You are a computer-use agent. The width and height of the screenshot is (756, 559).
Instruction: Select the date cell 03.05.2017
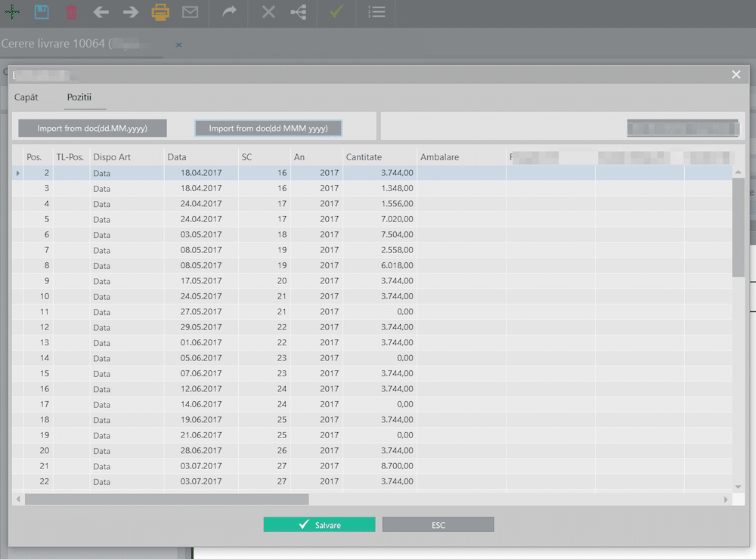[202, 235]
